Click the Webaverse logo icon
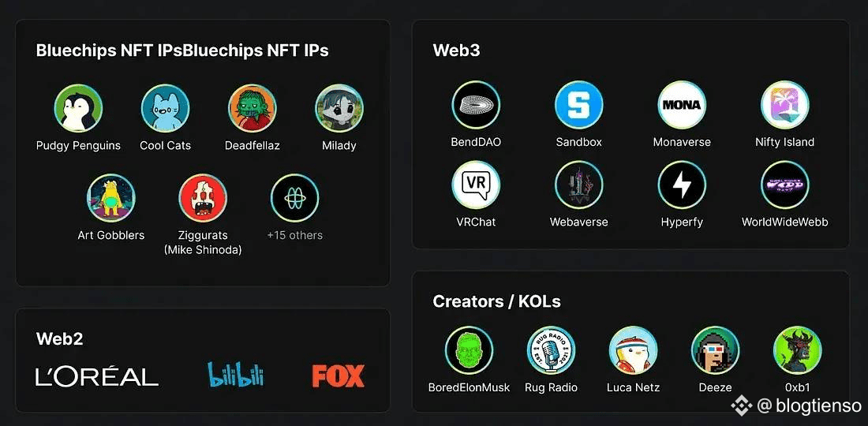Screen dimensions: 868x426 pos(578,185)
